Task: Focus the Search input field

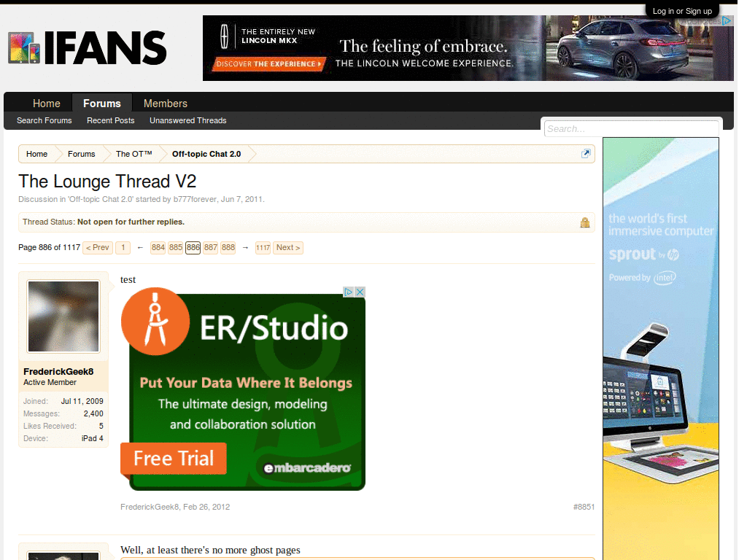Action: tap(632, 128)
